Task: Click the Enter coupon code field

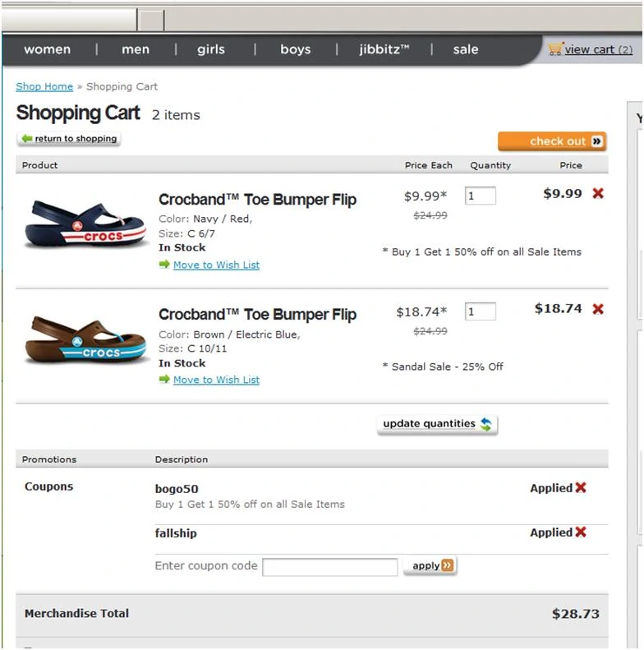Action: pos(330,567)
